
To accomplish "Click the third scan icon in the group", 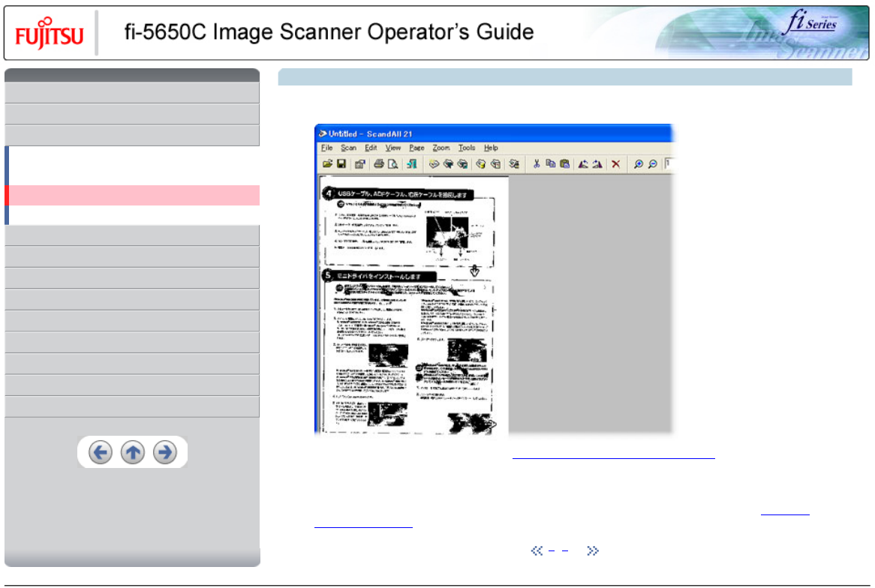I will 462,164.
